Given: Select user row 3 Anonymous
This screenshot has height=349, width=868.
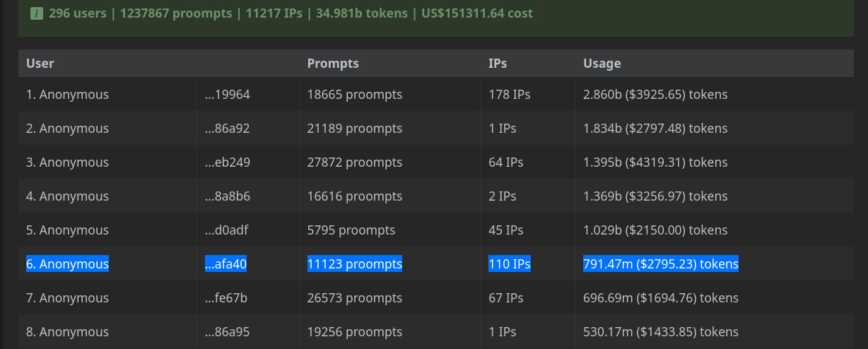Looking at the screenshot, I should (68, 162).
